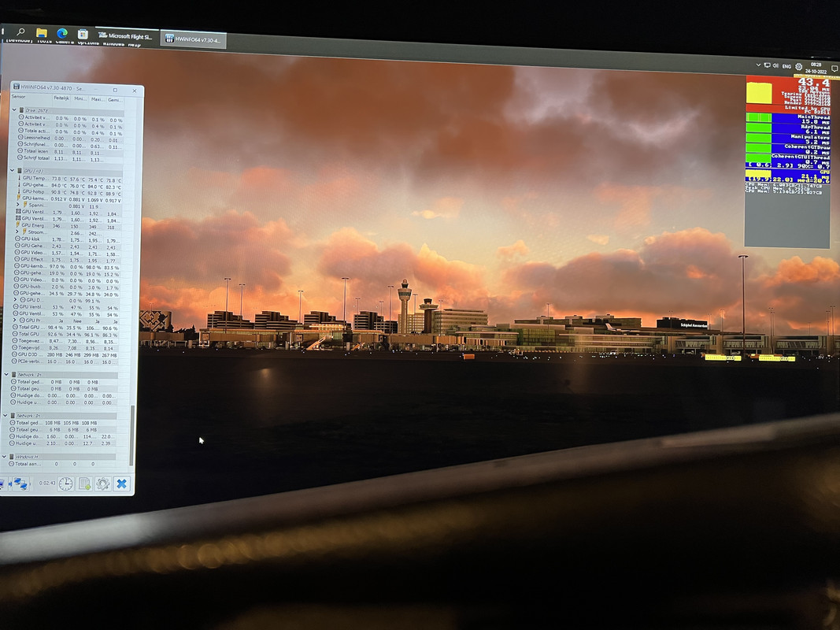The height and width of the screenshot is (630, 840).
Task: Show hidden system tray icons chevron
Action: [758, 65]
